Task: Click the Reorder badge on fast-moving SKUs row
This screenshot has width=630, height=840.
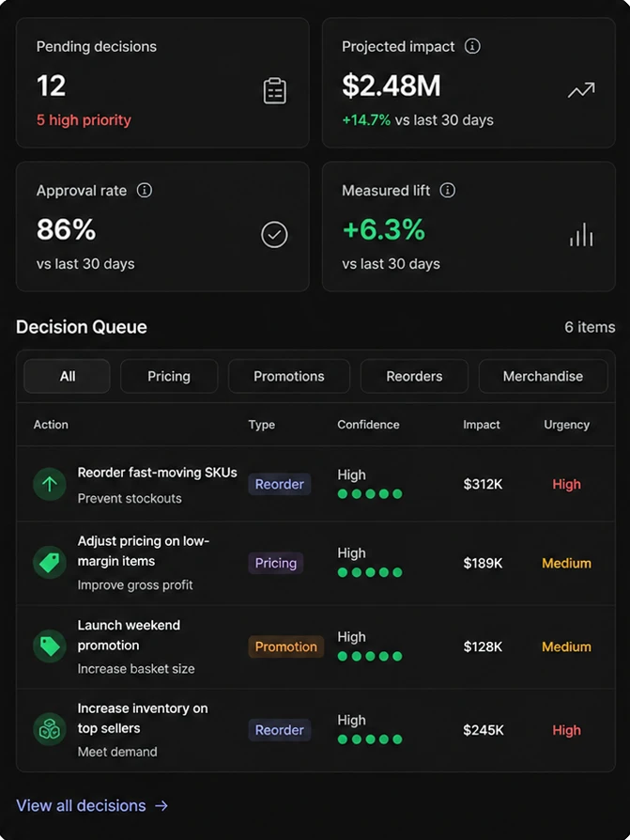Action: click(x=280, y=484)
